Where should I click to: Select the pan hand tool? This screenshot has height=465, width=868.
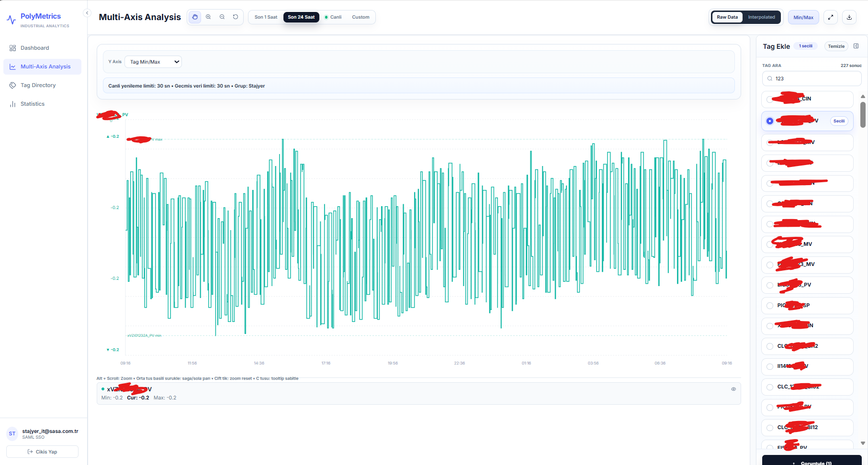[195, 17]
